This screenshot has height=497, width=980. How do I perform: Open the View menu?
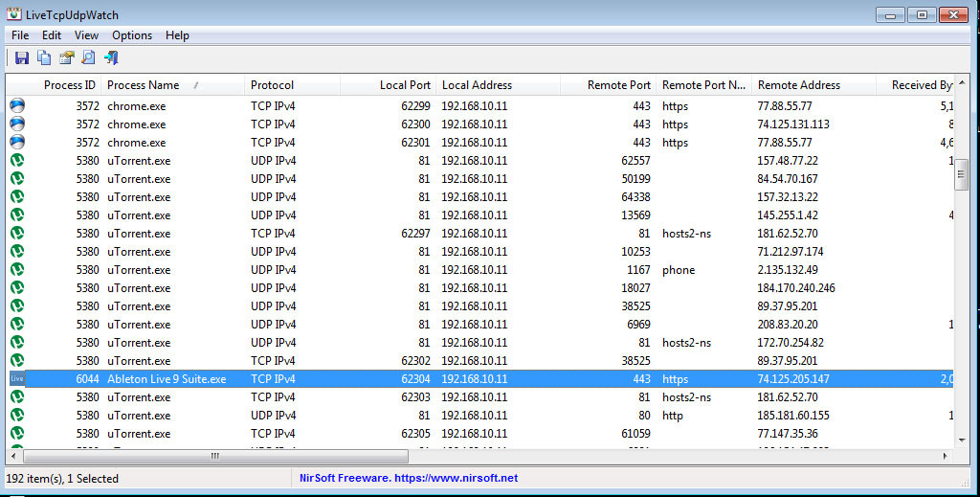86,35
